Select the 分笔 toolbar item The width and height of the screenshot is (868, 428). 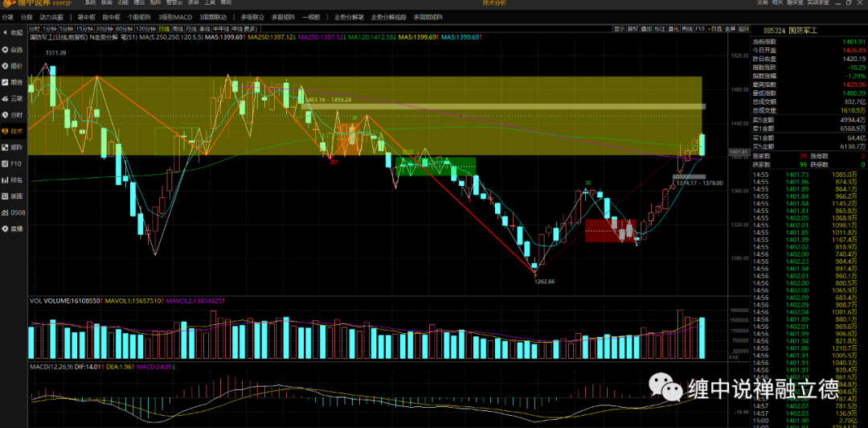click(7, 17)
